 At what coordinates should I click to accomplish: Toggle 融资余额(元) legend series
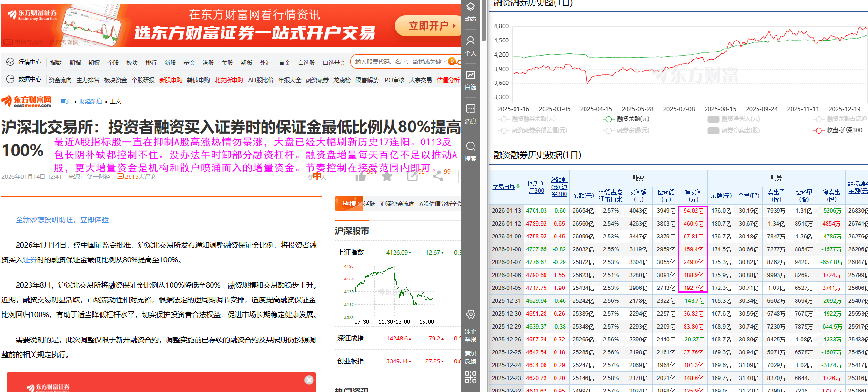pos(626,119)
